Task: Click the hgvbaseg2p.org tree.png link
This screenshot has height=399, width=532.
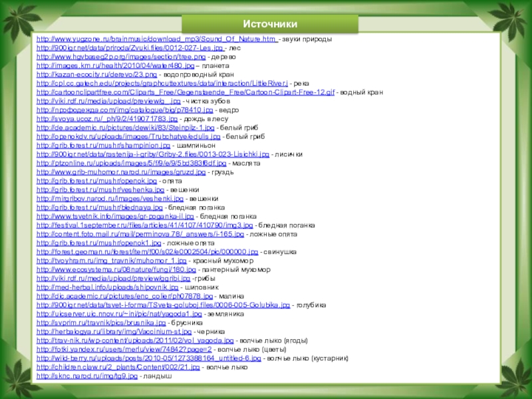Action: (130, 57)
